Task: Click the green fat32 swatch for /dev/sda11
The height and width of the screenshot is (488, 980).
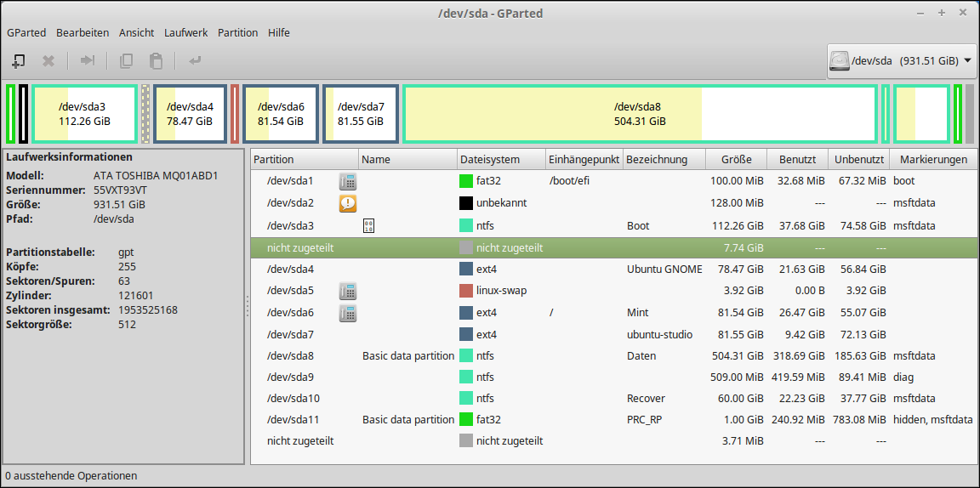Action: 465,419
